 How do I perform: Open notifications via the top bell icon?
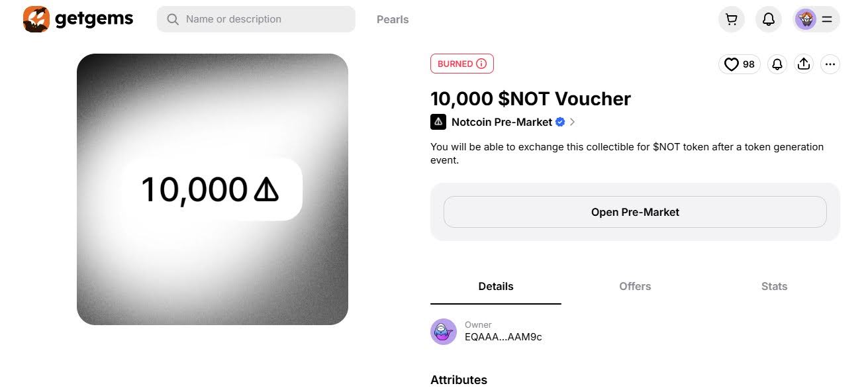pos(768,19)
